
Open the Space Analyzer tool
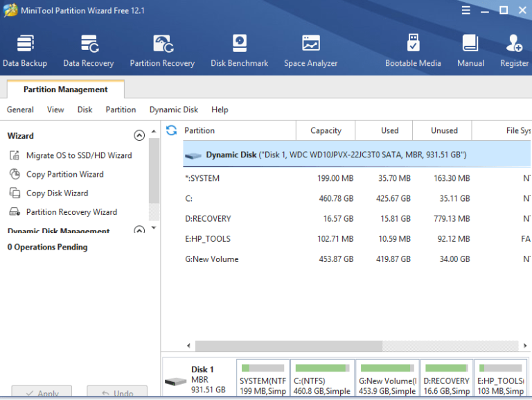click(x=310, y=51)
